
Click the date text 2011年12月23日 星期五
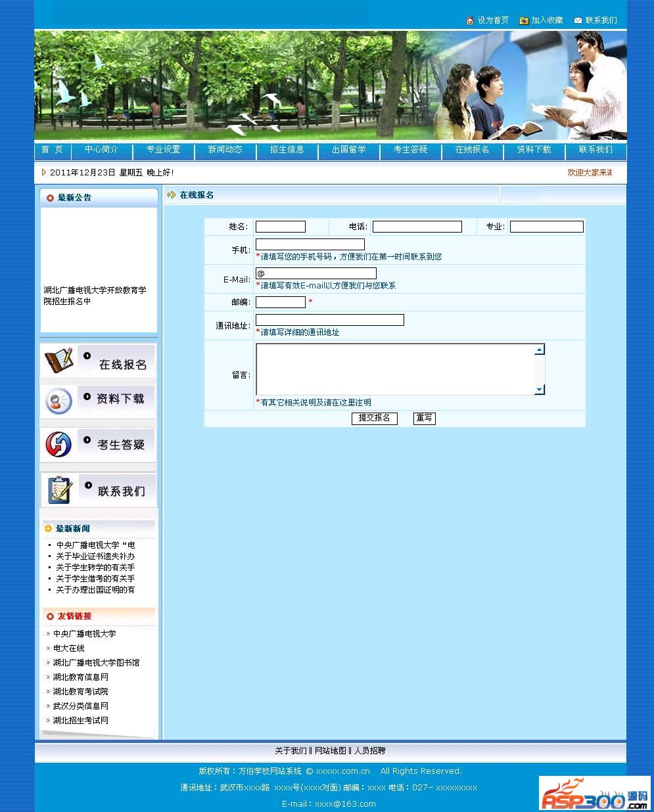[x=96, y=173]
